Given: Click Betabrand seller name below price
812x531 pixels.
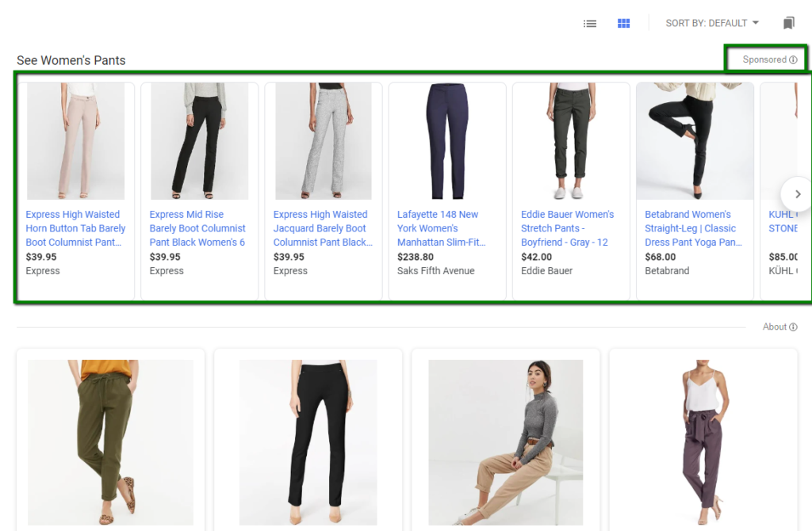Looking at the screenshot, I should point(666,271).
